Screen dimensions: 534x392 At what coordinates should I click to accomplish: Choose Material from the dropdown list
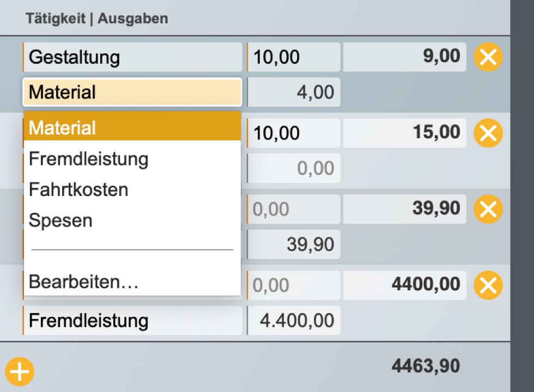132,128
